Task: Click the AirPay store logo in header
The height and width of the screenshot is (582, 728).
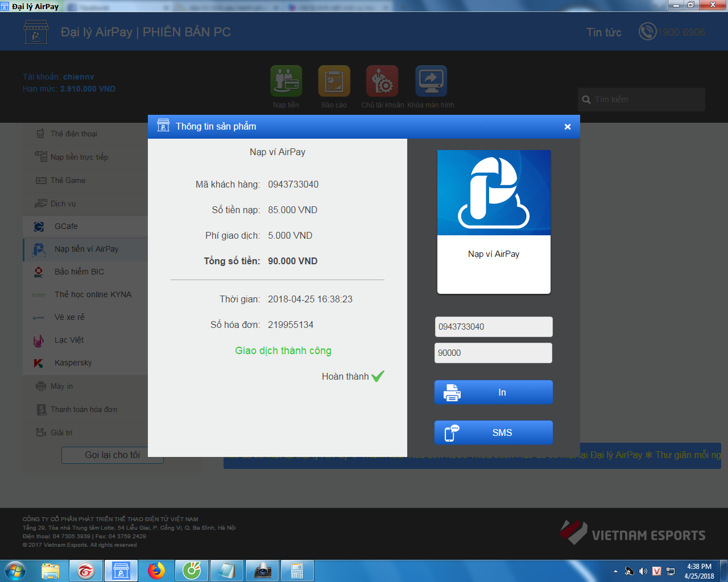Action: coord(36,32)
